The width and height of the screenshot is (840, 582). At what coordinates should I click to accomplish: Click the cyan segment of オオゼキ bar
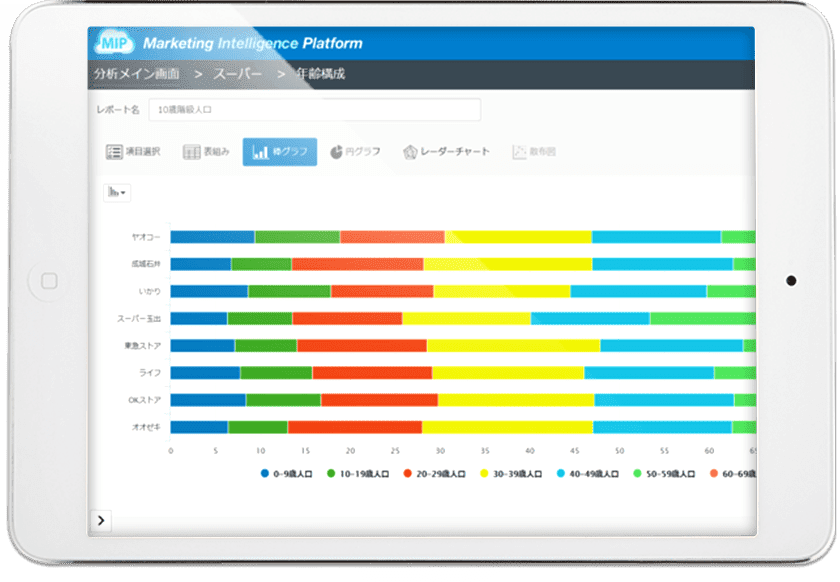coord(662,428)
